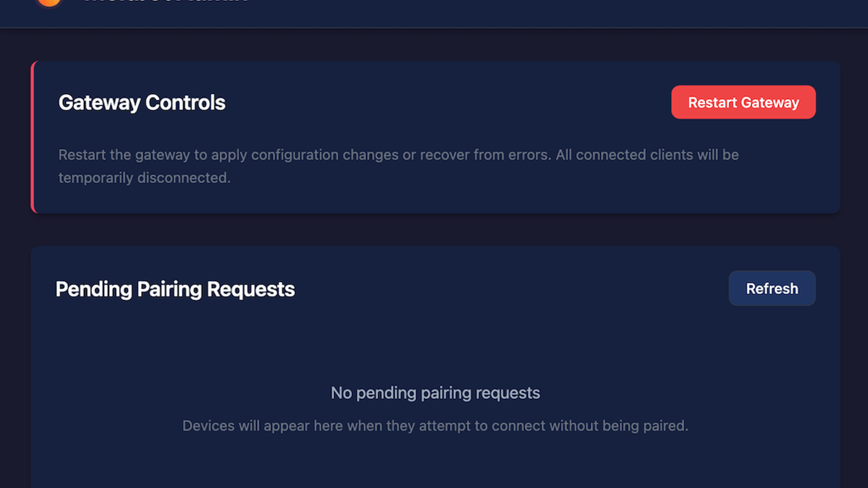Click the orange logo in the header

(49, 2)
